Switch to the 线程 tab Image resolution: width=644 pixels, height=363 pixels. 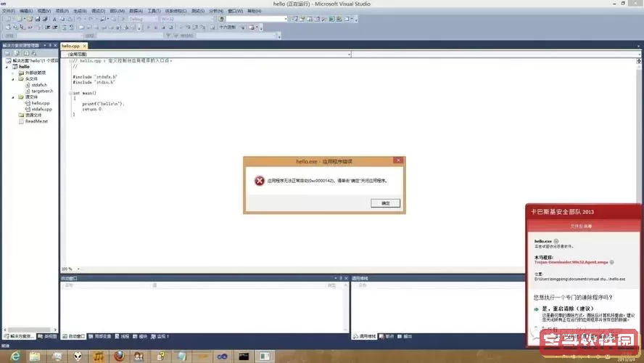(122, 336)
